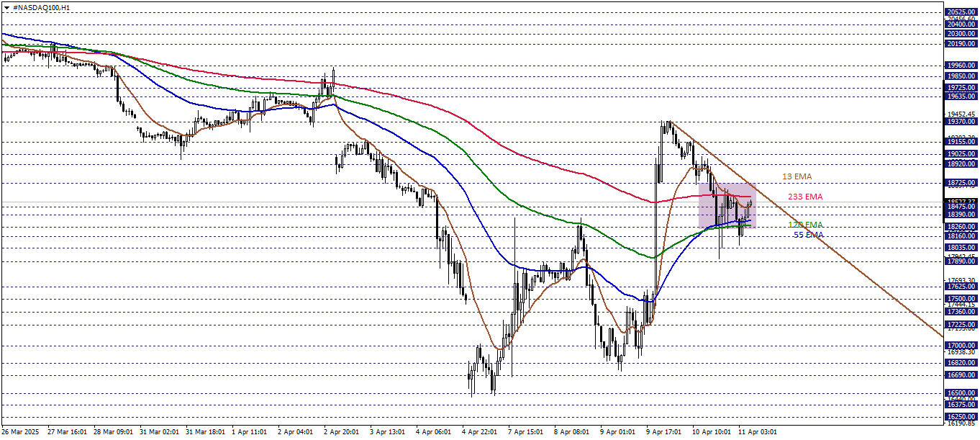Click the 18475.00 price level label
Screen dimensions: 980x440
coord(962,207)
